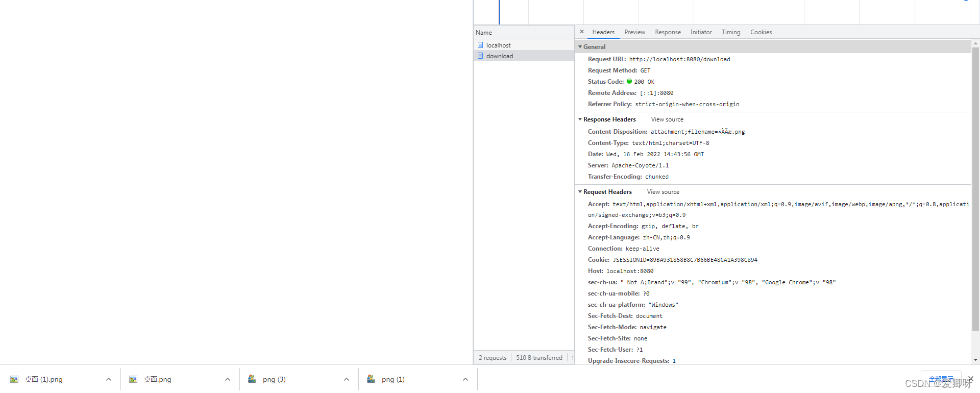Click the sec-ch-ua-platform value "Windows"
980x393 pixels.
coord(663,305)
